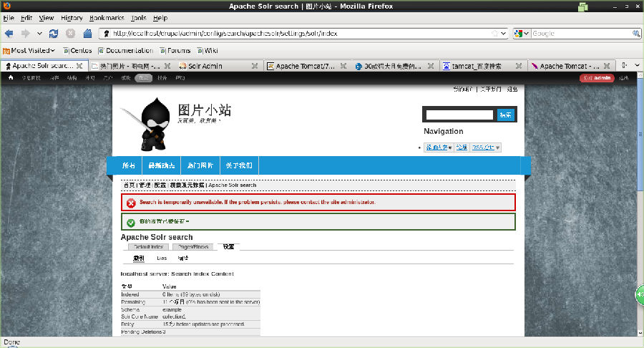This screenshot has height=348, width=644.
Task: Open the Help menu
Action: [x=160, y=18]
